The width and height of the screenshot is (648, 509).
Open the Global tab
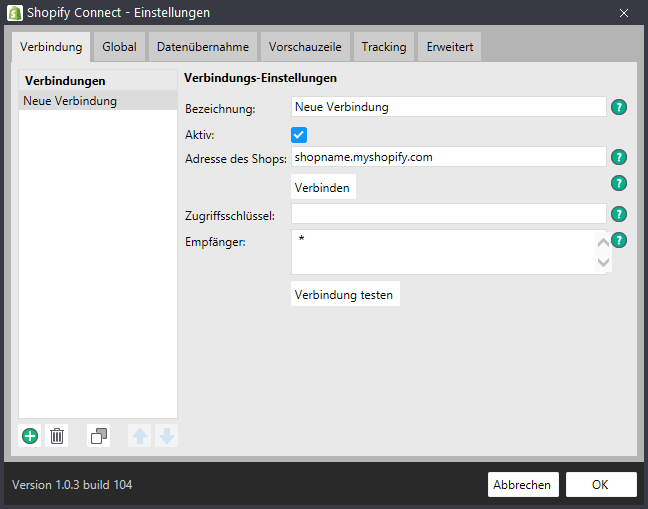(x=119, y=47)
